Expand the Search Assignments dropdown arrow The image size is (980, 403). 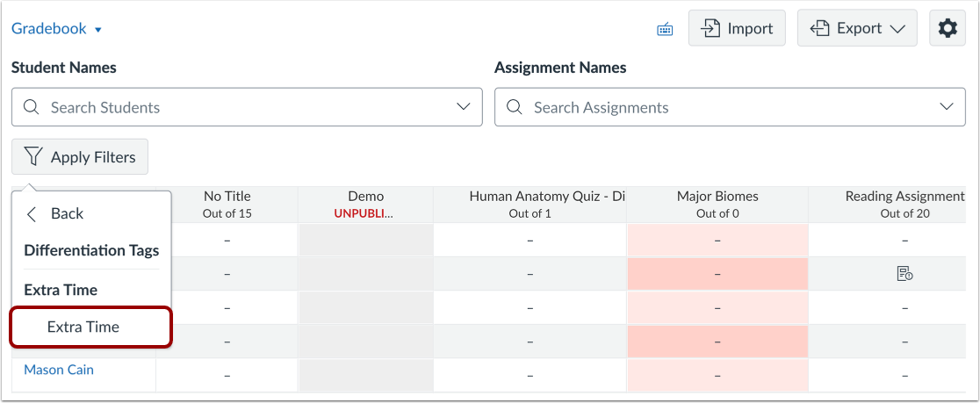coord(946,107)
